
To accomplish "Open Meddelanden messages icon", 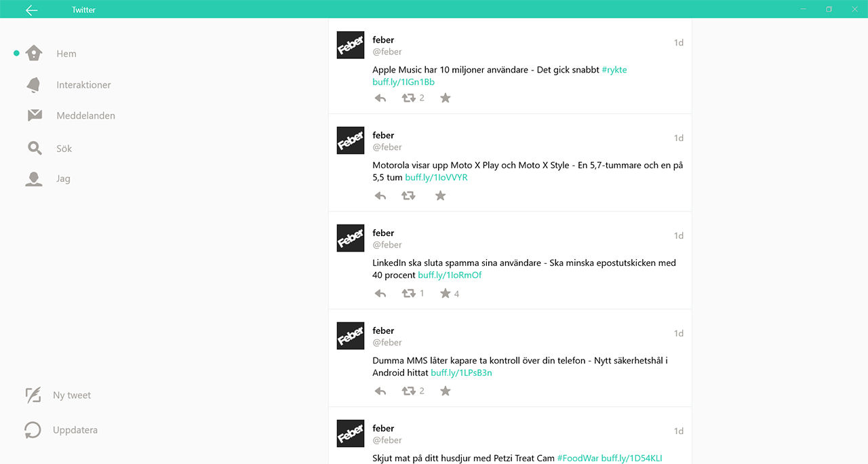I will pos(33,115).
